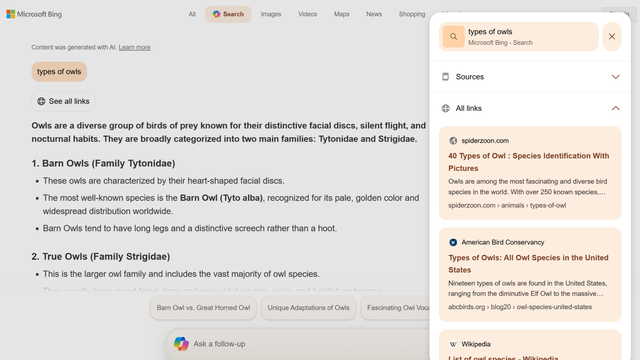The height and width of the screenshot is (360, 640).
Task: Open the News tab
Action: coord(374,14)
